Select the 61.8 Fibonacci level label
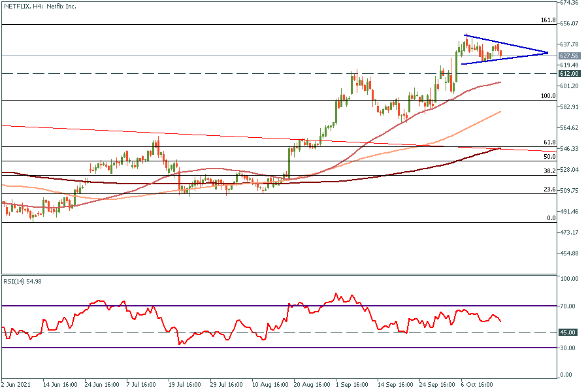This screenshot has height=392, width=588. [549, 142]
